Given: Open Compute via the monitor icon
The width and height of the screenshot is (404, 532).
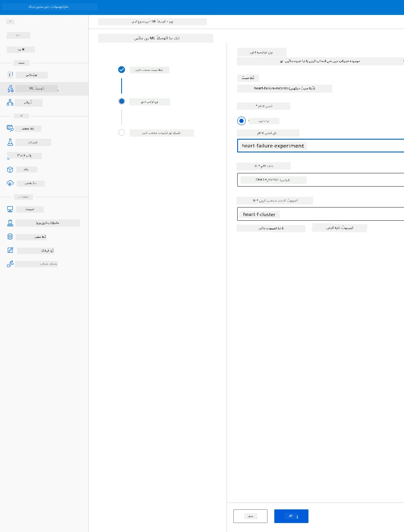Looking at the screenshot, I should click(x=10, y=209).
